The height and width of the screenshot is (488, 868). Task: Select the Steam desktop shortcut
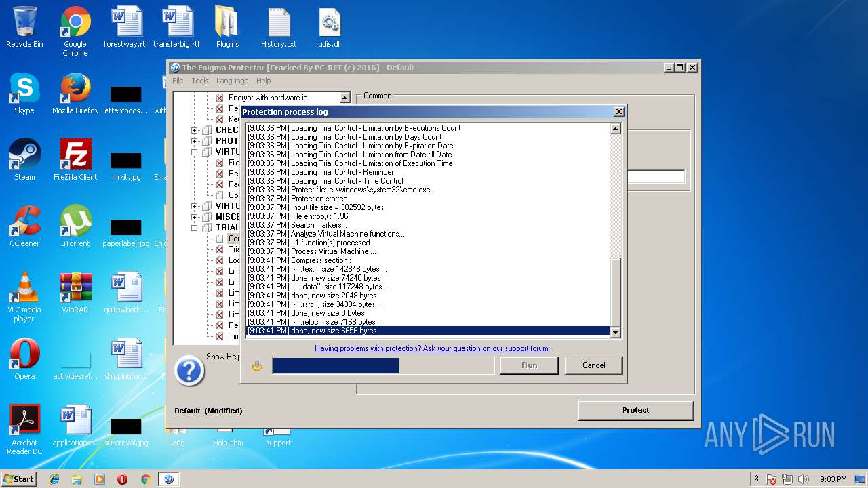(x=24, y=160)
